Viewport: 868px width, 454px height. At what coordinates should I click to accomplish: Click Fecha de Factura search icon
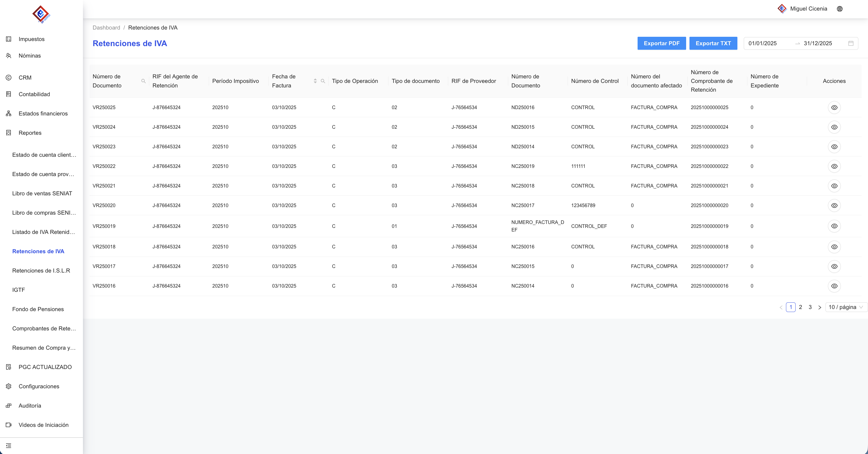[x=323, y=81]
